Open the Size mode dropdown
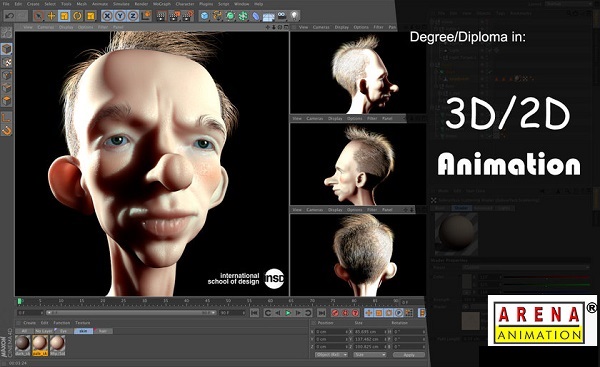600x367 pixels. tap(370, 355)
